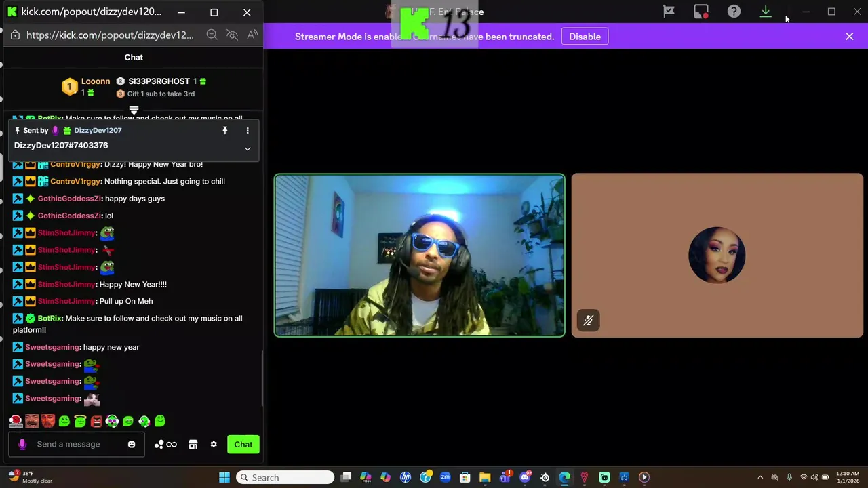This screenshot has width=868, height=488.
Task: Open pinned message three-dot options menu
Action: [248, 130]
